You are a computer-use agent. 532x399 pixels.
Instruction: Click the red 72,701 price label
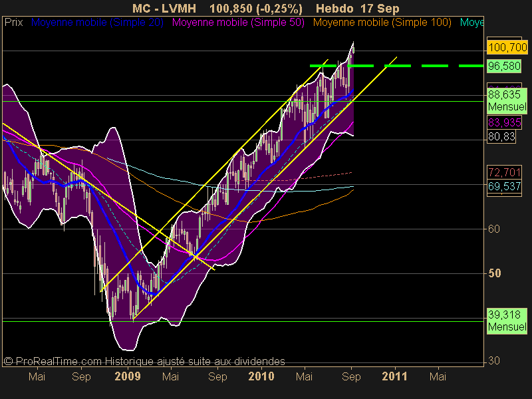point(505,172)
